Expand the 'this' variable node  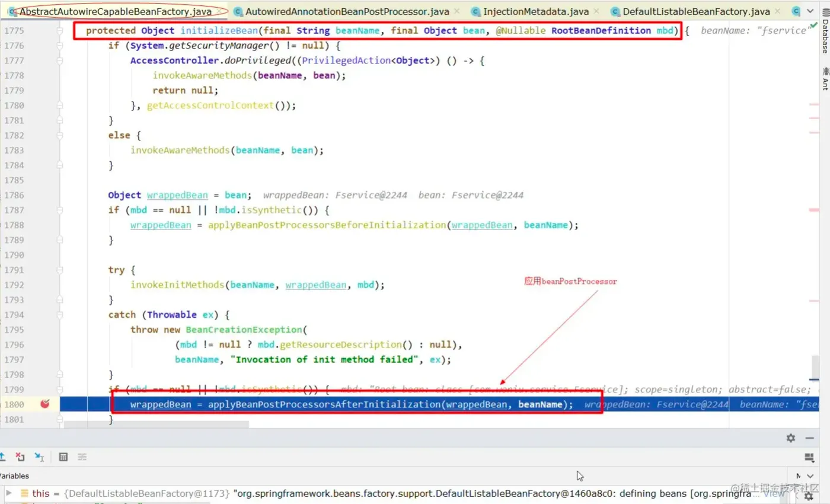tap(8, 493)
